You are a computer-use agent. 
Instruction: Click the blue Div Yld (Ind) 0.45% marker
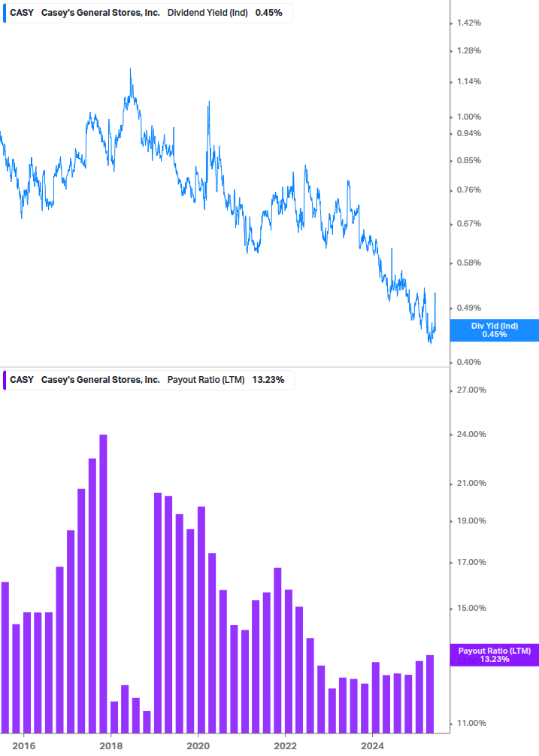coord(494,330)
